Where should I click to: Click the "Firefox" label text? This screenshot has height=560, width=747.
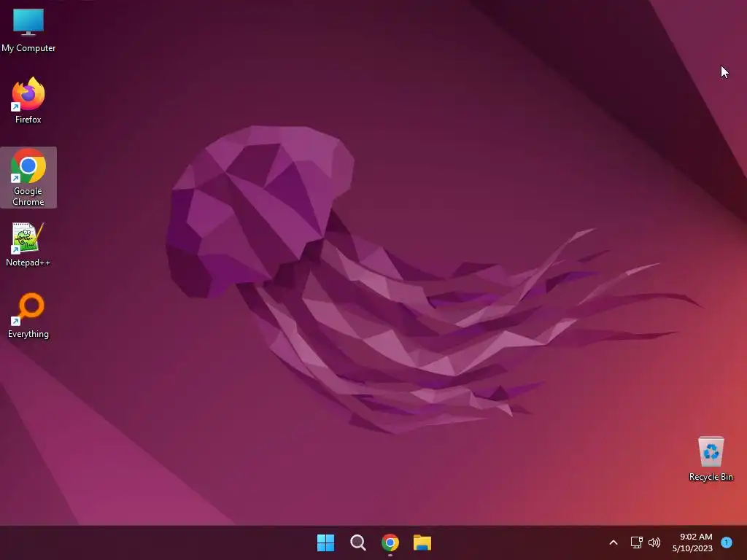point(28,120)
